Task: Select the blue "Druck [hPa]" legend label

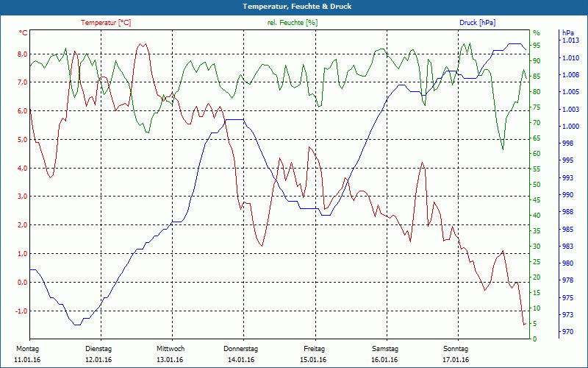Action: (477, 23)
